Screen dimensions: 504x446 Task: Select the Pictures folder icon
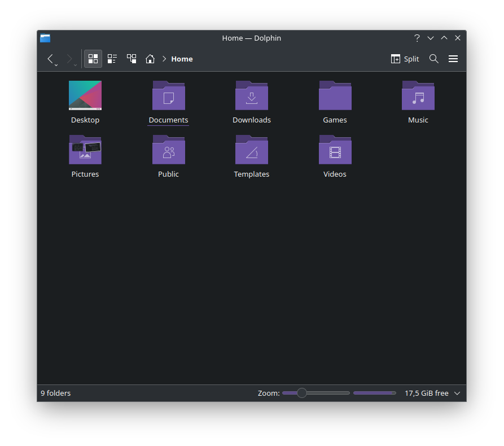pyautogui.click(x=85, y=150)
